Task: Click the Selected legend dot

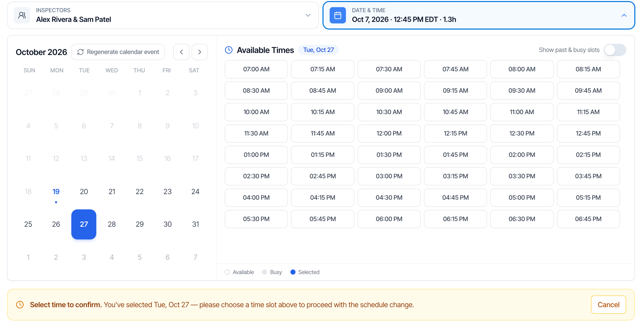Action: [293, 272]
